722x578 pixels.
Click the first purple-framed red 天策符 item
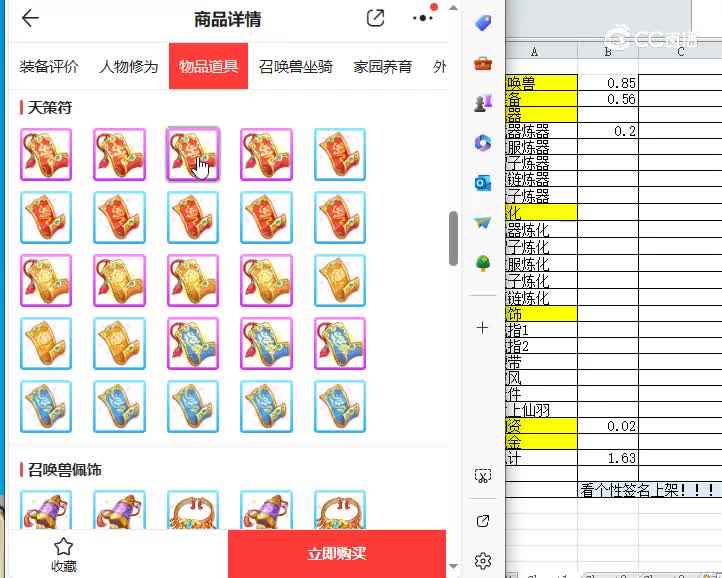point(46,154)
